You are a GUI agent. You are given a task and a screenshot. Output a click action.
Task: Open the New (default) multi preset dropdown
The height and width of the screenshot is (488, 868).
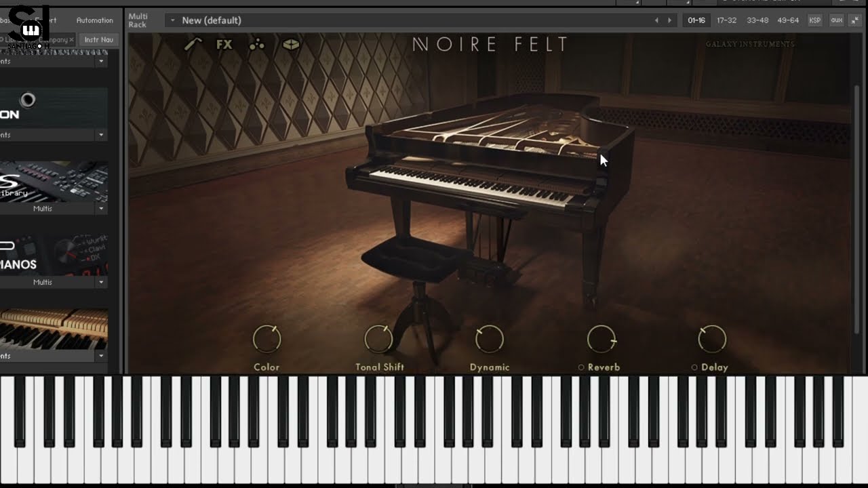[x=172, y=20]
